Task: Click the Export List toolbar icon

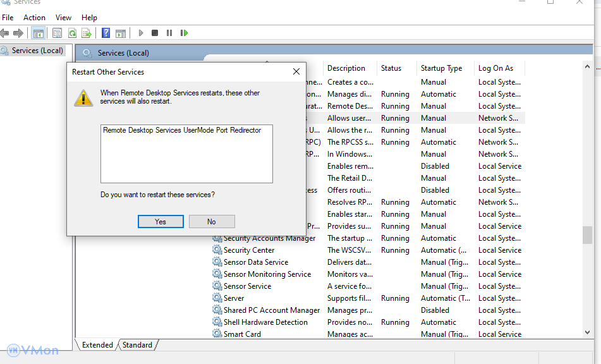Action: click(87, 33)
